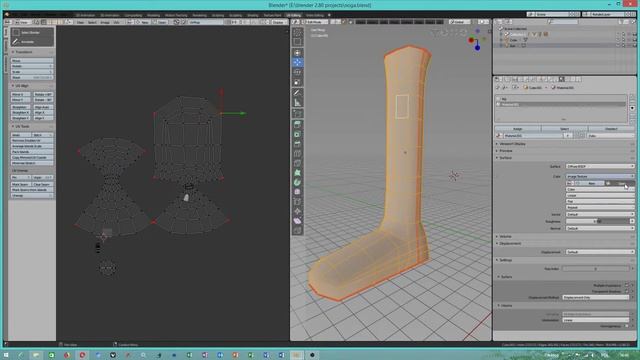Collapse the Displacement panel
This screenshot has height=360, width=640.
tap(509, 243)
